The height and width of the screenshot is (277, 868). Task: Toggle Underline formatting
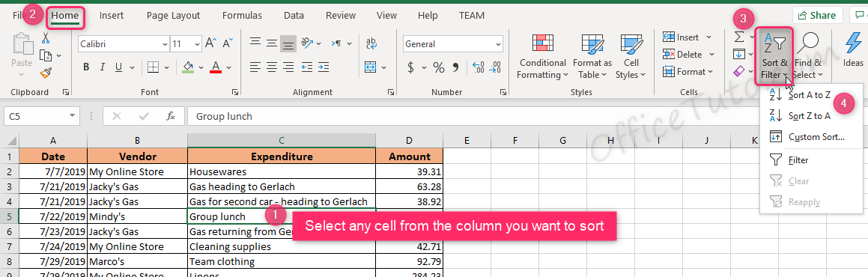118,67
